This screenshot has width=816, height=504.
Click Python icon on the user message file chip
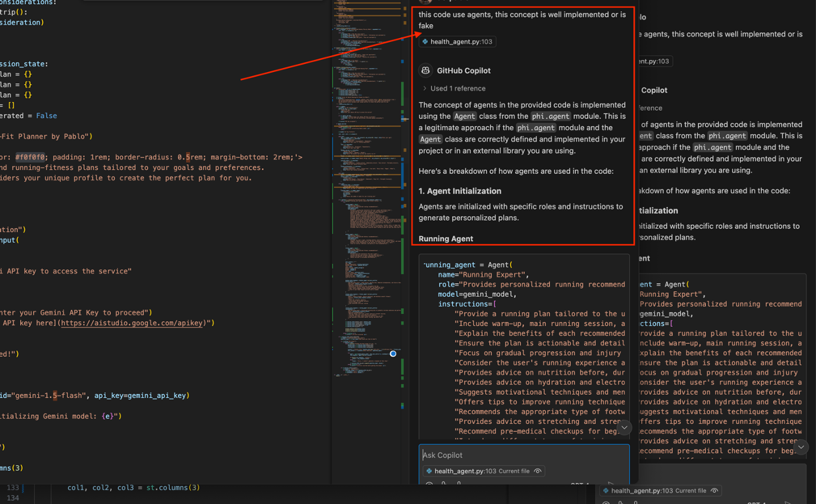(x=425, y=42)
